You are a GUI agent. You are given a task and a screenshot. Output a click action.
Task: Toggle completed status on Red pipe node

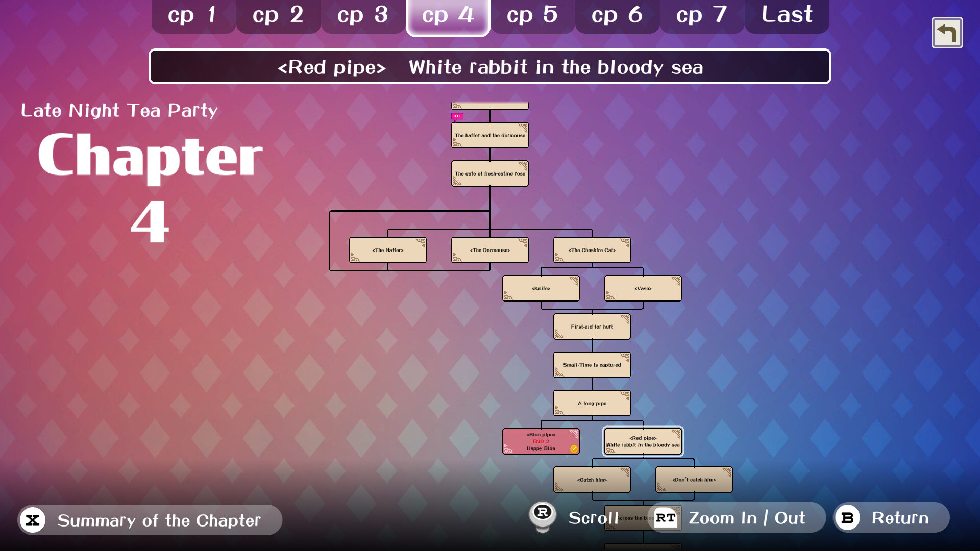point(640,441)
